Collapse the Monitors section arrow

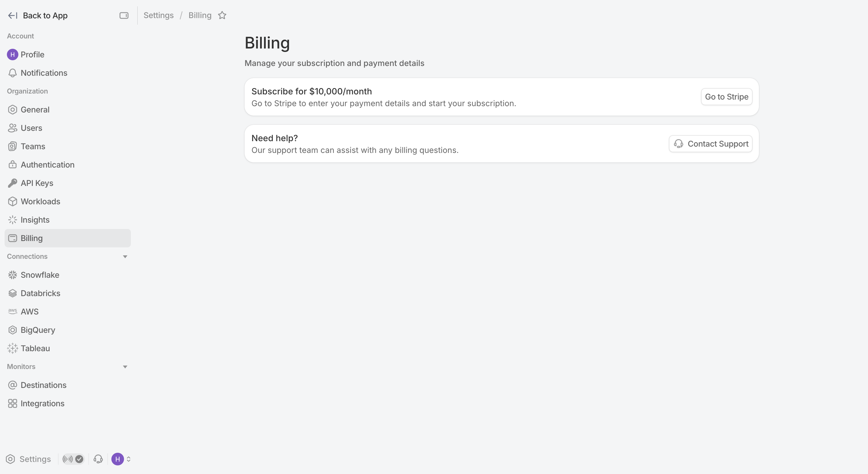tap(125, 367)
